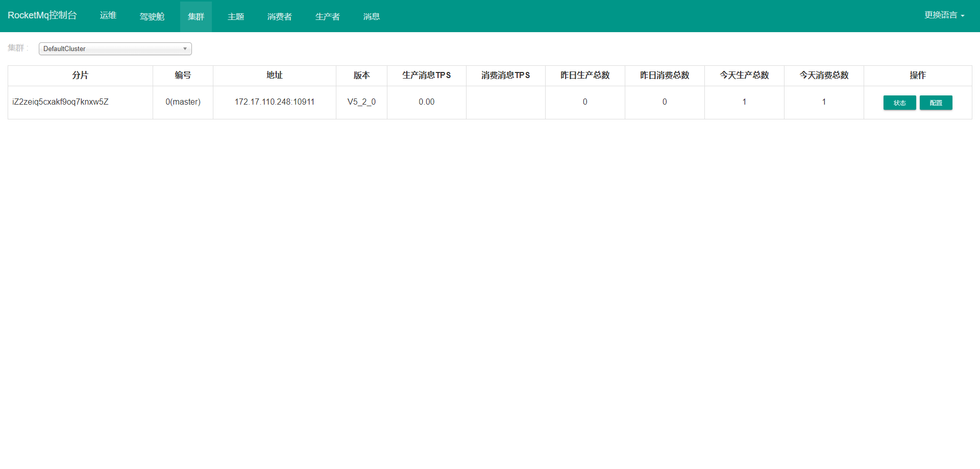Image resolution: width=980 pixels, height=469 pixels.
Task: Open the 驾驶舱 dashboard tab
Action: [x=152, y=16]
